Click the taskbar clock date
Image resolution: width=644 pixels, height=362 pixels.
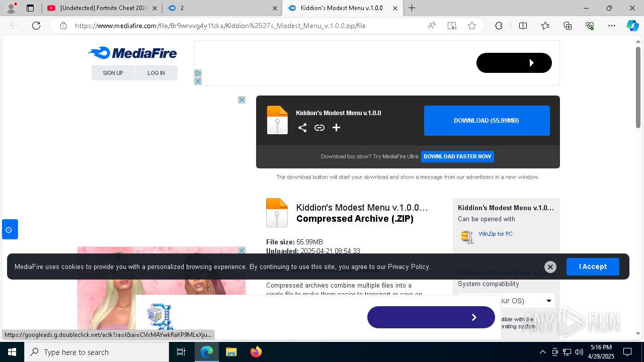click(601, 352)
